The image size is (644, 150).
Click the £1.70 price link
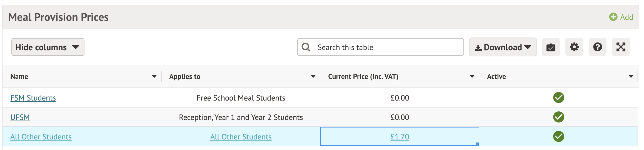[400, 137]
